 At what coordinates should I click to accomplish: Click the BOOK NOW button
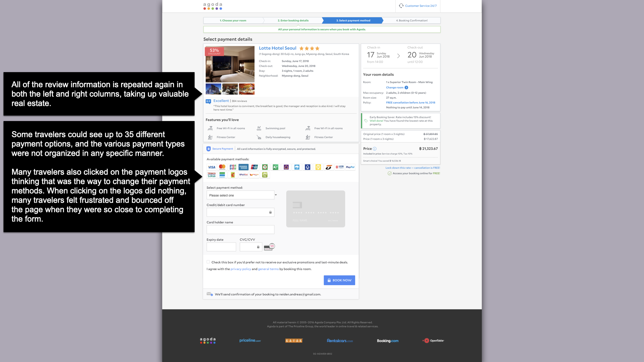339,280
